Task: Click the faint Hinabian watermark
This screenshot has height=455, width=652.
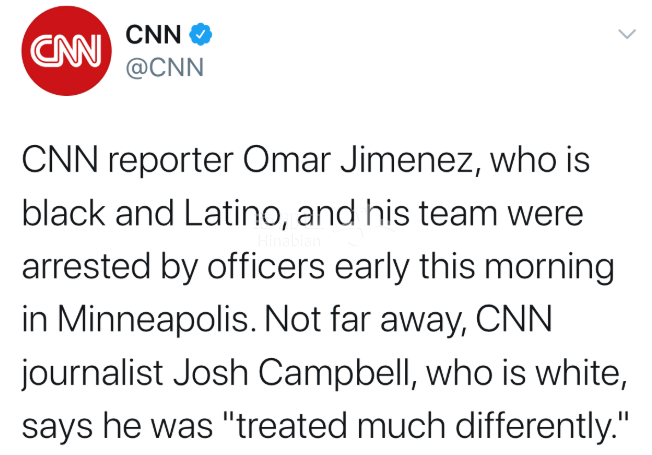Action: click(289, 241)
